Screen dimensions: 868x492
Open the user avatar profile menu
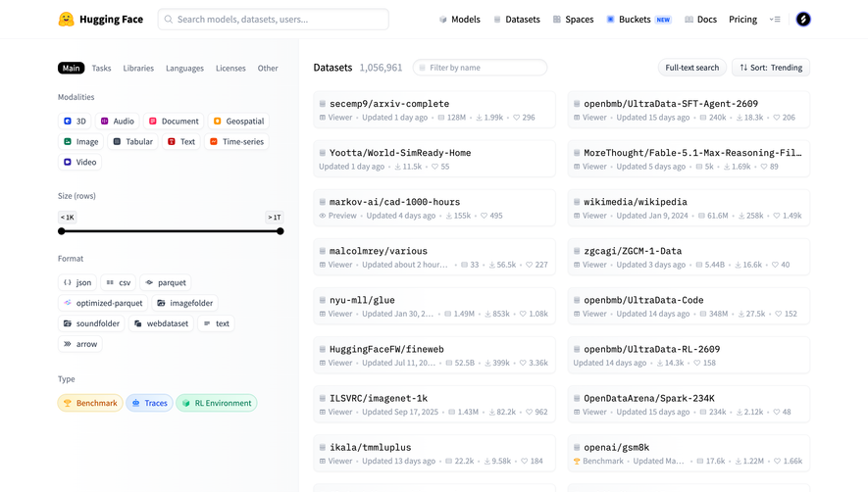[802, 20]
